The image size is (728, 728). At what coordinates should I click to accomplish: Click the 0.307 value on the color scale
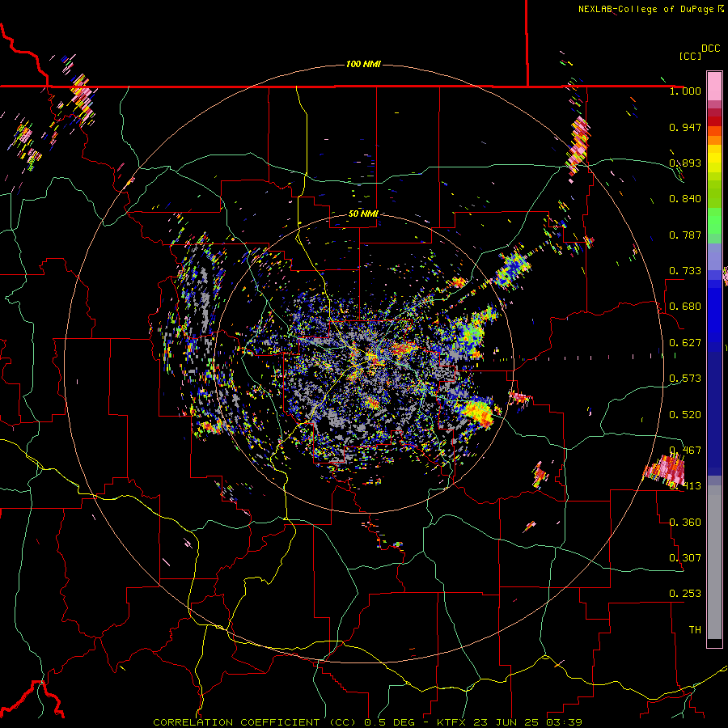(685, 558)
